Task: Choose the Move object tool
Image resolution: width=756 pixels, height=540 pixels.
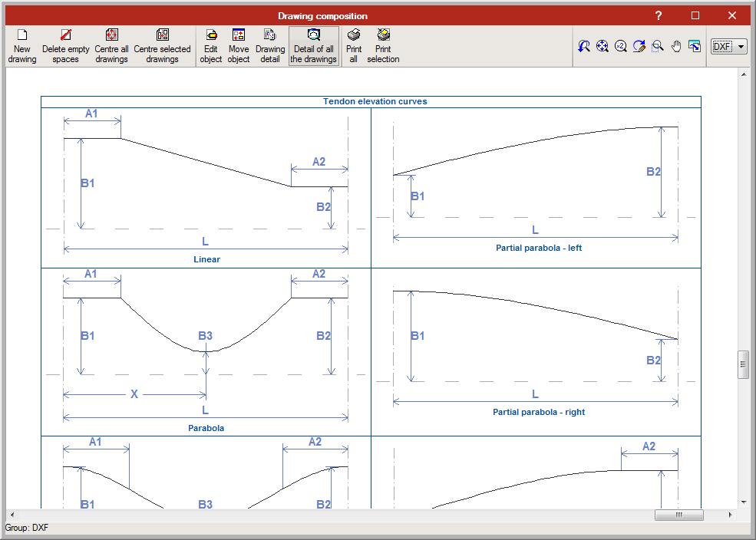Action: point(239,46)
